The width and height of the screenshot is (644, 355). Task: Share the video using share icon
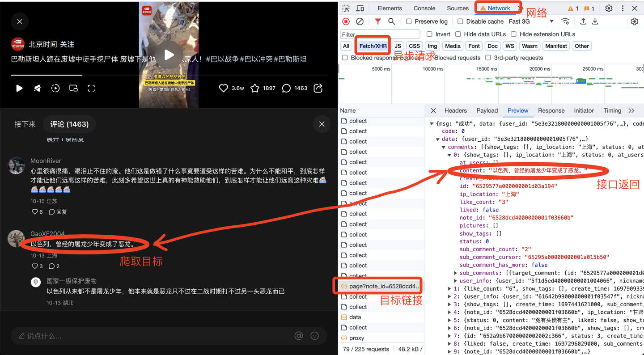click(x=318, y=89)
